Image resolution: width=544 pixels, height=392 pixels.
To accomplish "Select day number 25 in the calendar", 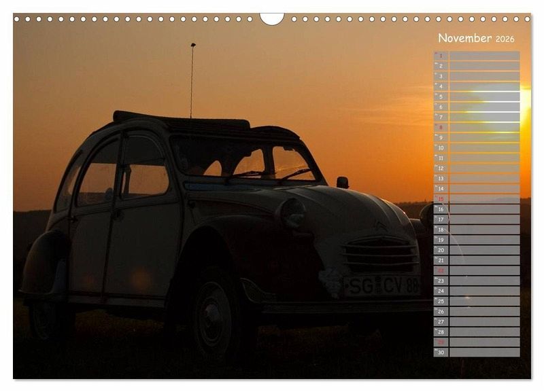I will click(441, 301).
